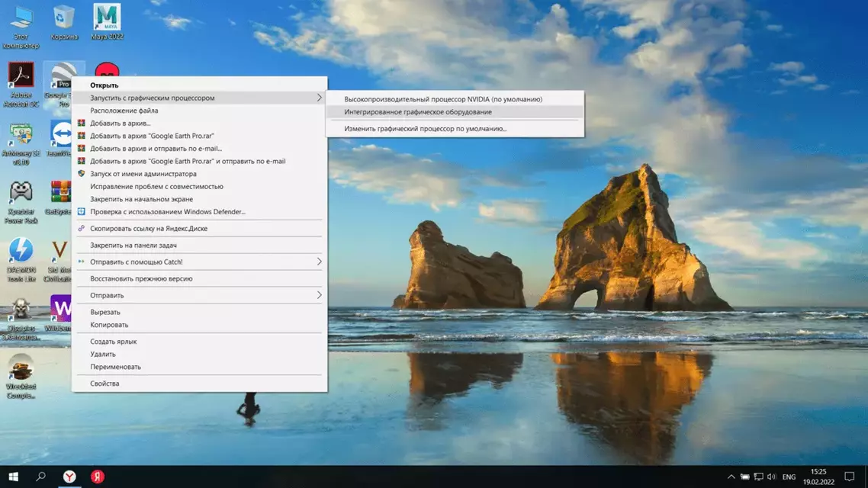Open the notification center icon
Image resolution: width=868 pixels, height=488 pixels.
tap(849, 477)
